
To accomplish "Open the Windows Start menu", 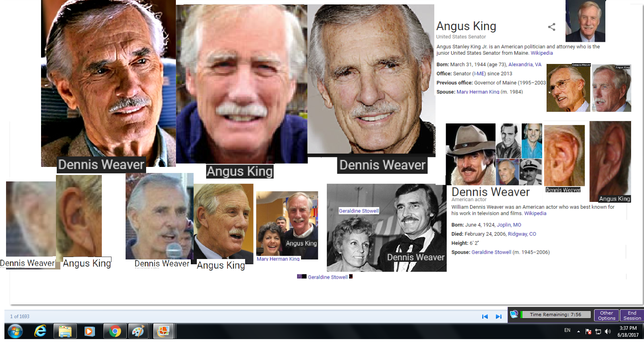I will tap(15, 331).
